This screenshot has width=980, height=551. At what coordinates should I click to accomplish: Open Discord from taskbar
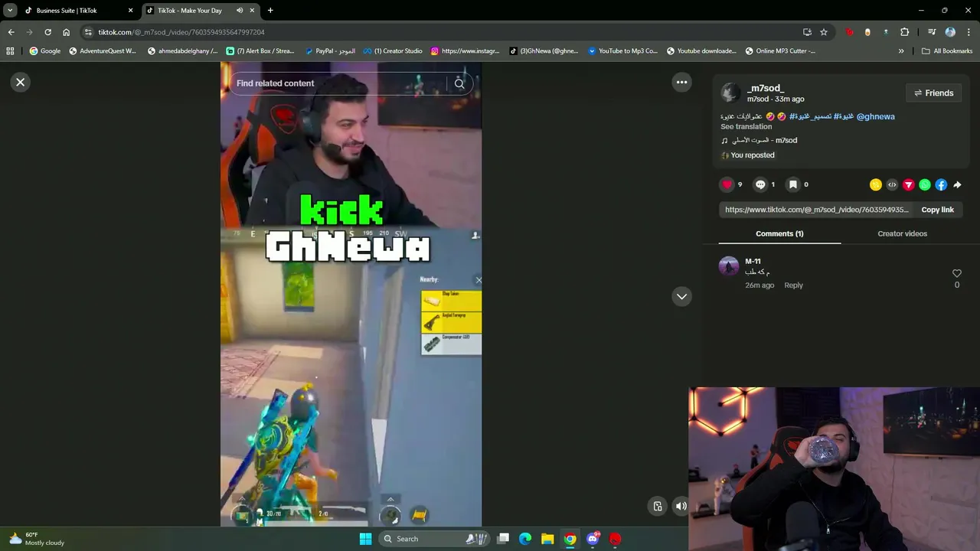(x=593, y=539)
